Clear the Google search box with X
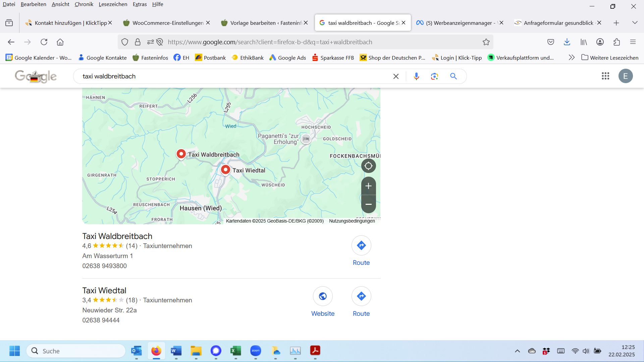The width and height of the screenshot is (644, 362). [396, 76]
